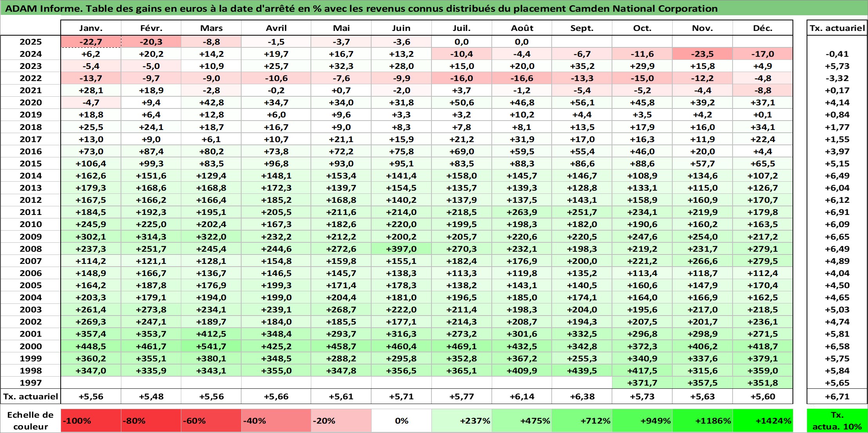The height and width of the screenshot is (433, 868).
Task: Click the +439,5 cell for September 1998
Action: pyautogui.click(x=582, y=371)
